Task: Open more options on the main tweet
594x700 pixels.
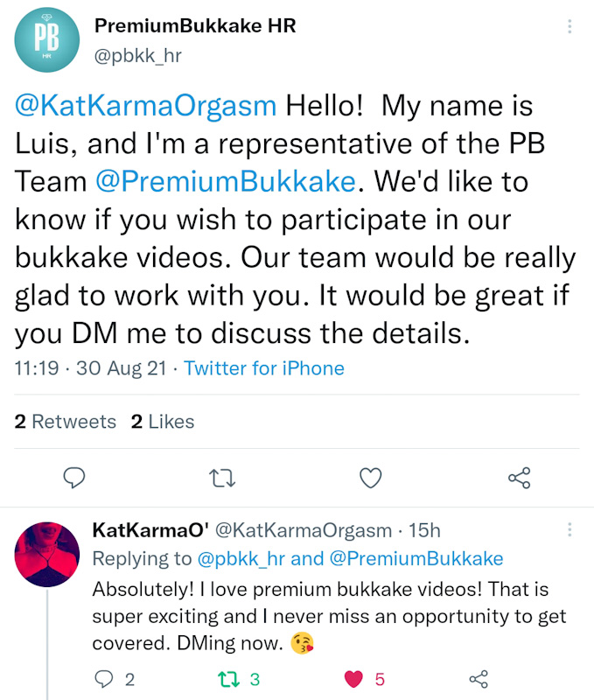Action: (570, 26)
